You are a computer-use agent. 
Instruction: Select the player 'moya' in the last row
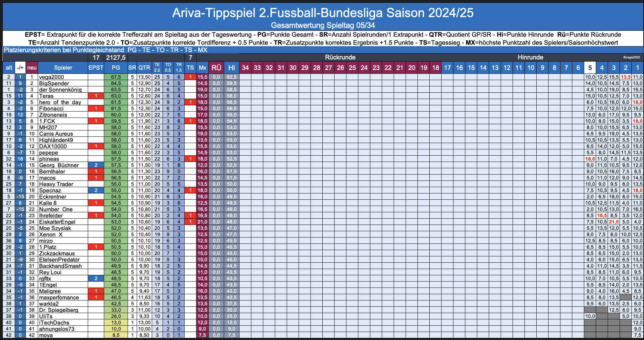point(46,335)
